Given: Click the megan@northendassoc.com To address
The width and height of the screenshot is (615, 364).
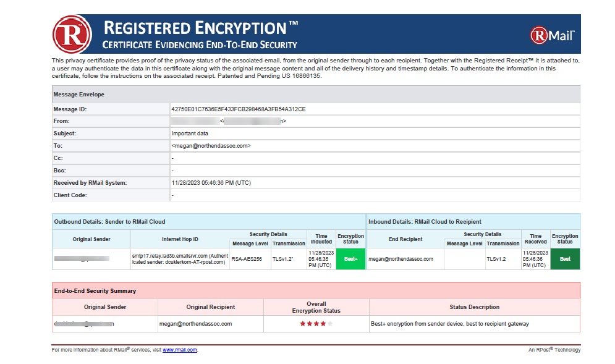Looking at the screenshot, I should coord(211,145).
